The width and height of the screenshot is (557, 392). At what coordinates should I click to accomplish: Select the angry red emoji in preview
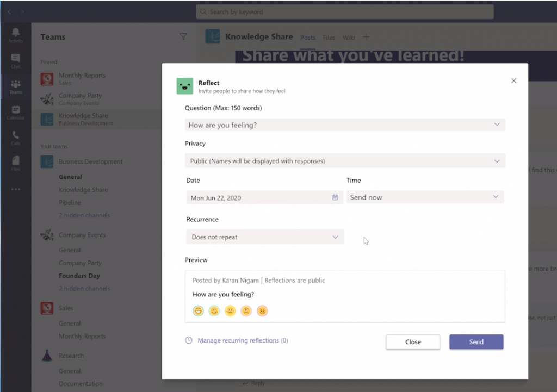pos(262,311)
